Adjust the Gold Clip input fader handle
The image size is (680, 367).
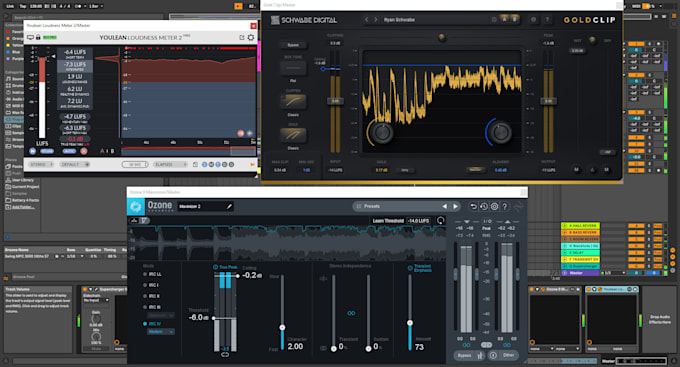(x=335, y=101)
